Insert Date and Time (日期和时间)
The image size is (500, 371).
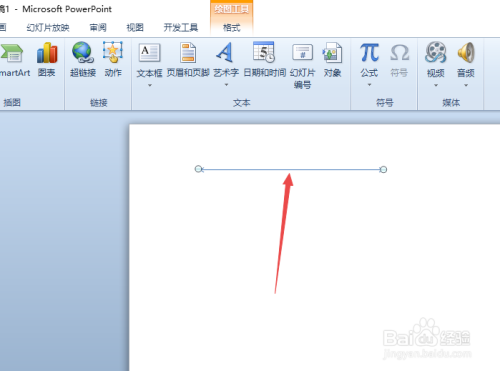click(264, 60)
